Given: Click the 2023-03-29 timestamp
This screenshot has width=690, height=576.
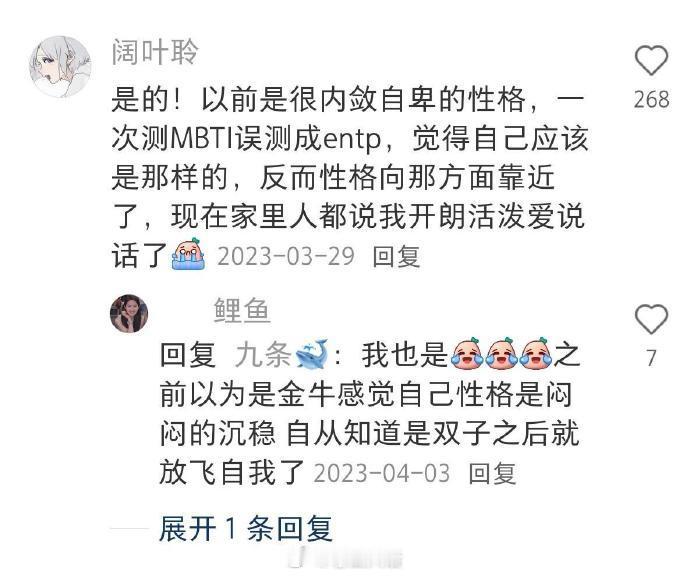Looking at the screenshot, I should pos(286,256).
